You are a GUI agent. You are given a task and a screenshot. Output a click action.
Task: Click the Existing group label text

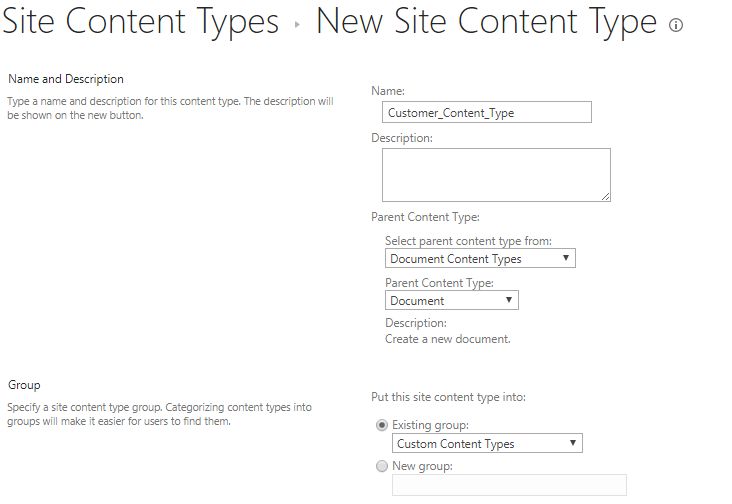[430, 425]
